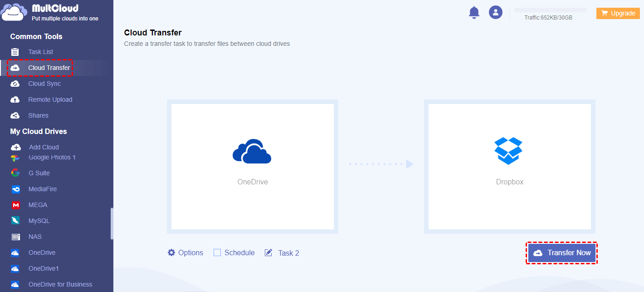
Task: Click the shopping cart icon on Upgrade
Action: (605, 13)
